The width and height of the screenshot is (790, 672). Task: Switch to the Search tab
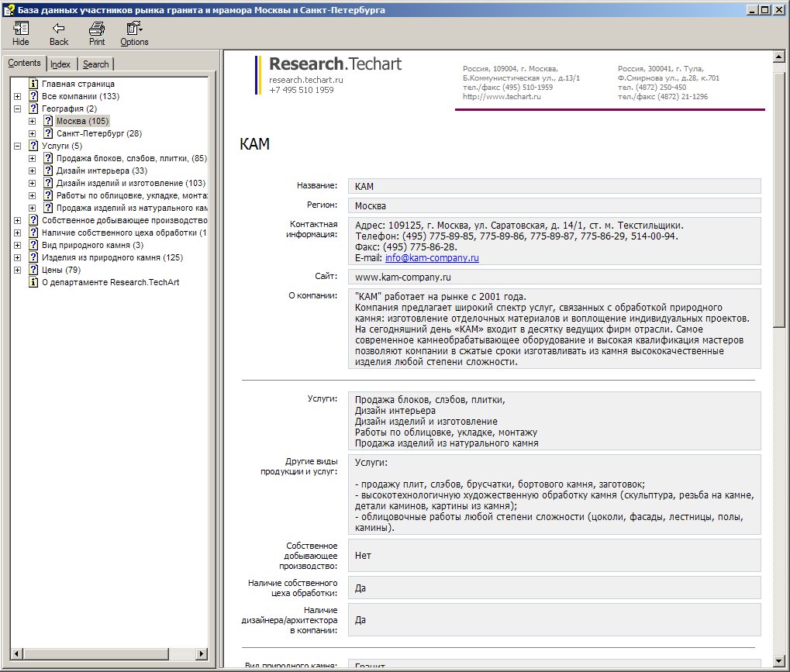coord(95,64)
